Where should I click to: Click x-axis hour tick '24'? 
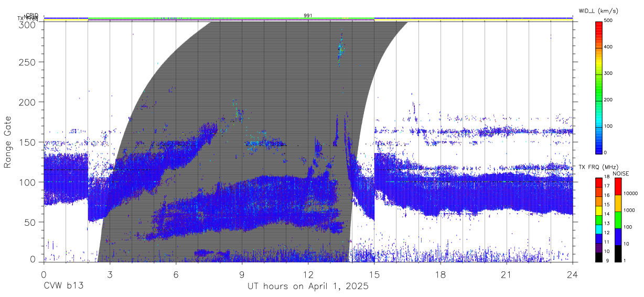(x=572, y=274)
